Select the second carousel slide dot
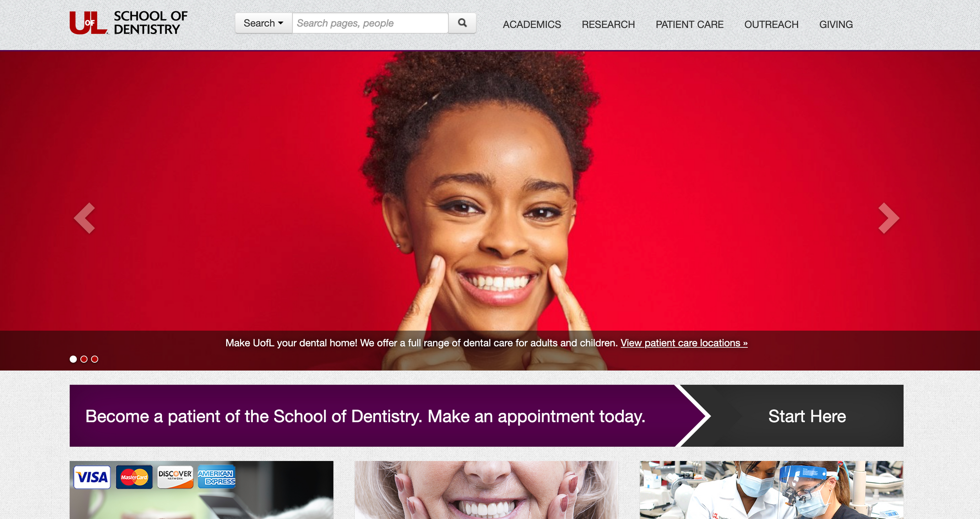 [x=84, y=359]
